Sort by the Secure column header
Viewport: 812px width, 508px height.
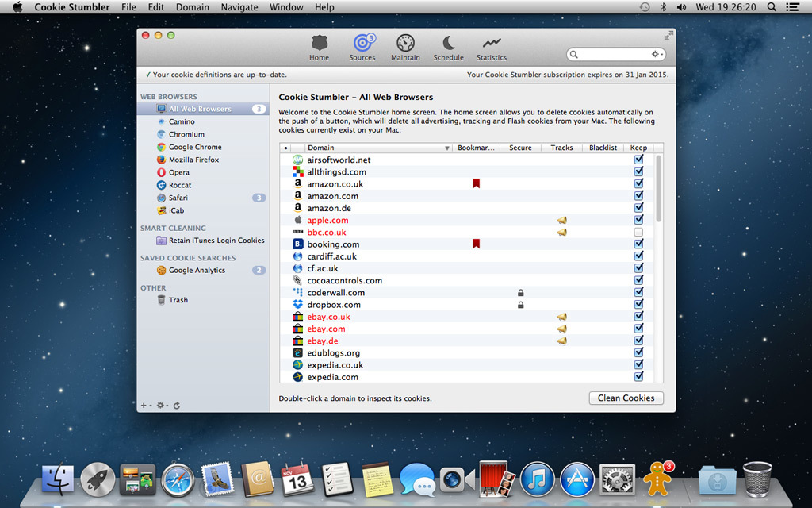[x=520, y=148]
